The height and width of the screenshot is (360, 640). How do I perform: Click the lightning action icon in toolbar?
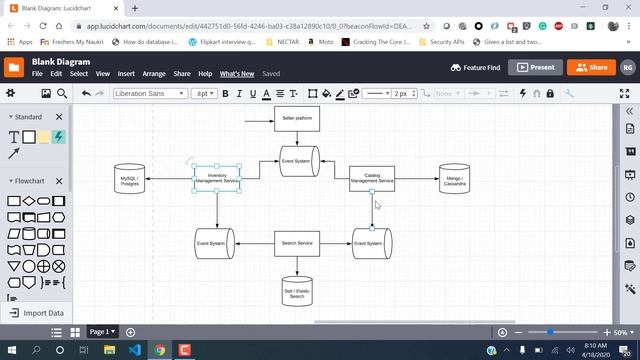(x=523, y=93)
